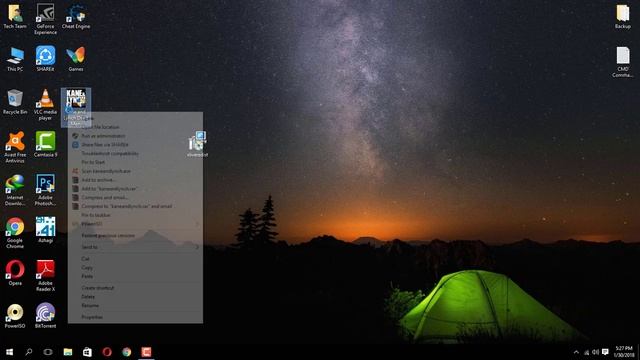Viewport: 640px width, 360px height.
Task: Open the Action Center notifications
Action: (605, 352)
